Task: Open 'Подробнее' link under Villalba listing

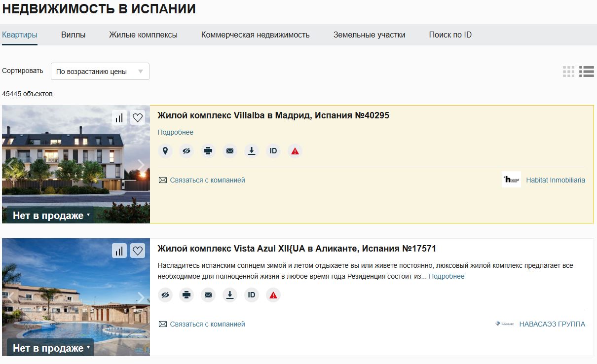Action: (x=176, y=132)
